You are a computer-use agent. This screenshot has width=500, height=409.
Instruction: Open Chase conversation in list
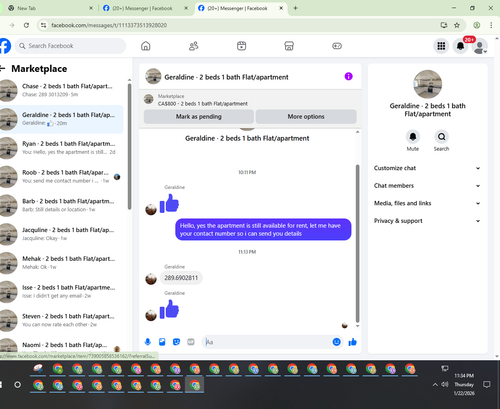point(62,90)
